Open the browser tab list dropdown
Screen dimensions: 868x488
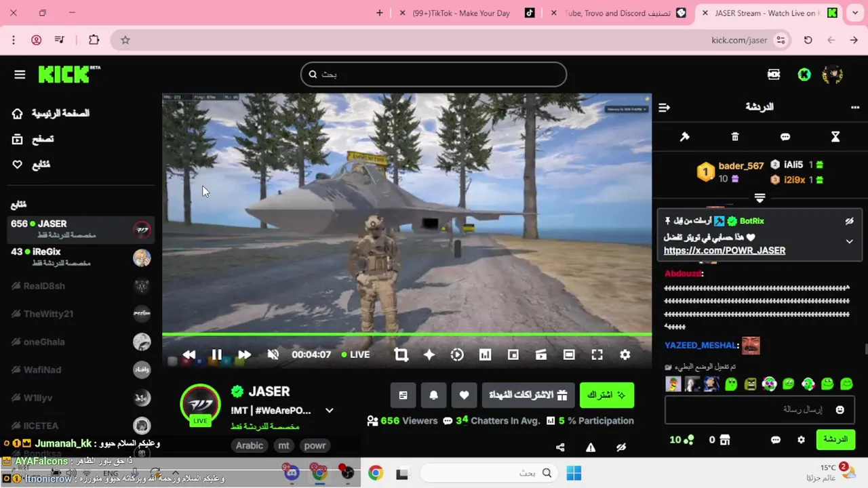[854, 13]
